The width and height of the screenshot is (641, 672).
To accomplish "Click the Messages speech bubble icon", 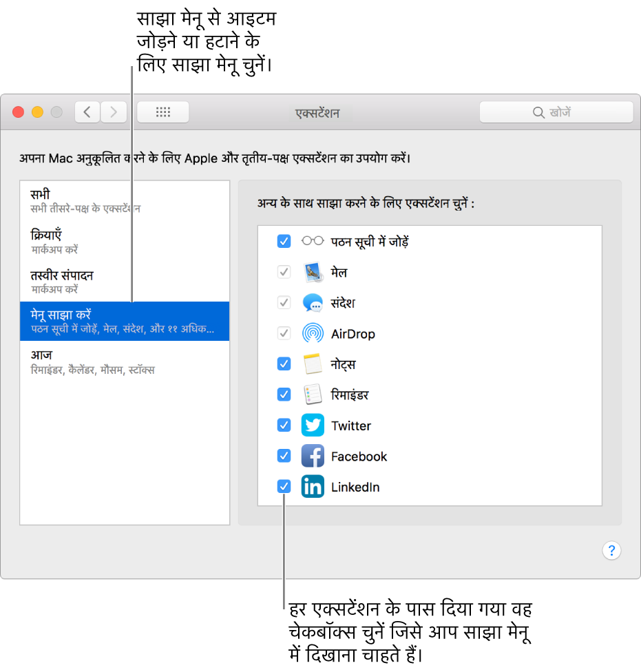I will (313, 303).
